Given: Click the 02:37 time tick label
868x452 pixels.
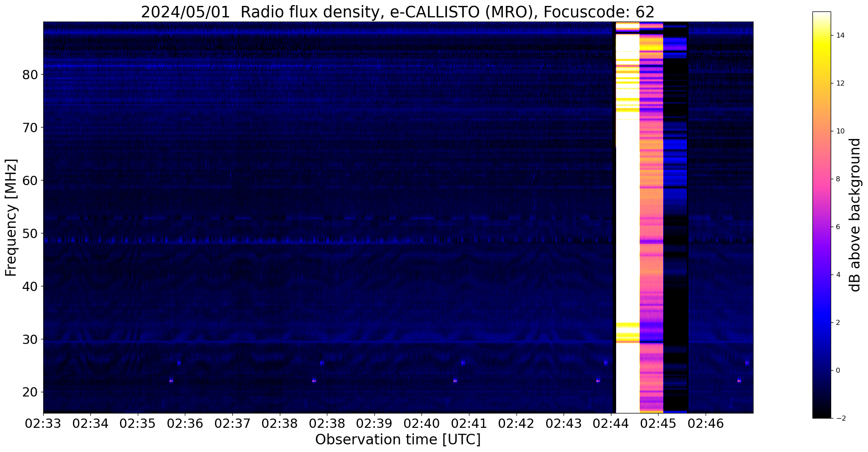Looking at the screenshot, I should pos(232,423).
